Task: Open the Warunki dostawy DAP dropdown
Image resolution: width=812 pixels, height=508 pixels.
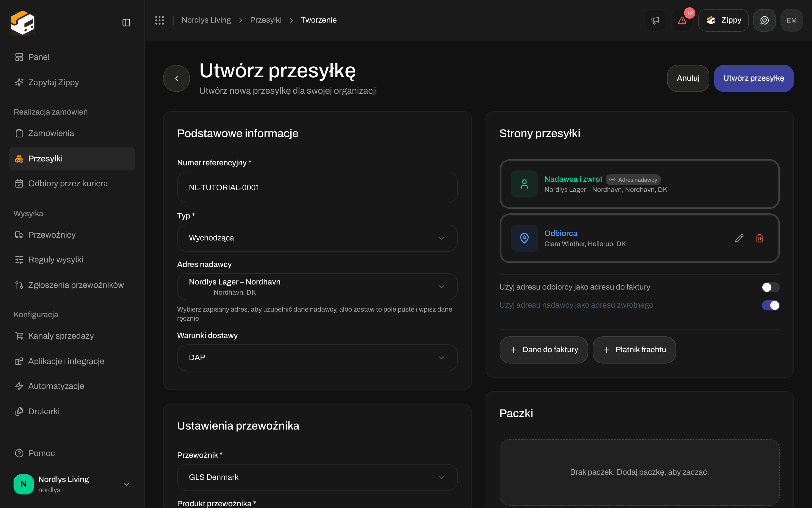Action: (317, 358)
